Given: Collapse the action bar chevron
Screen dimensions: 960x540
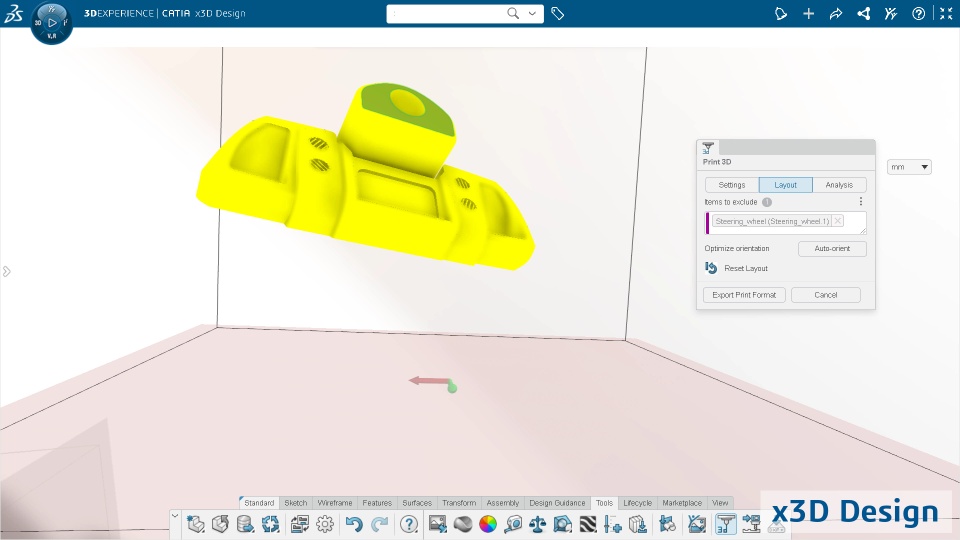Looking at the screenshot, I should pos(175,516).
